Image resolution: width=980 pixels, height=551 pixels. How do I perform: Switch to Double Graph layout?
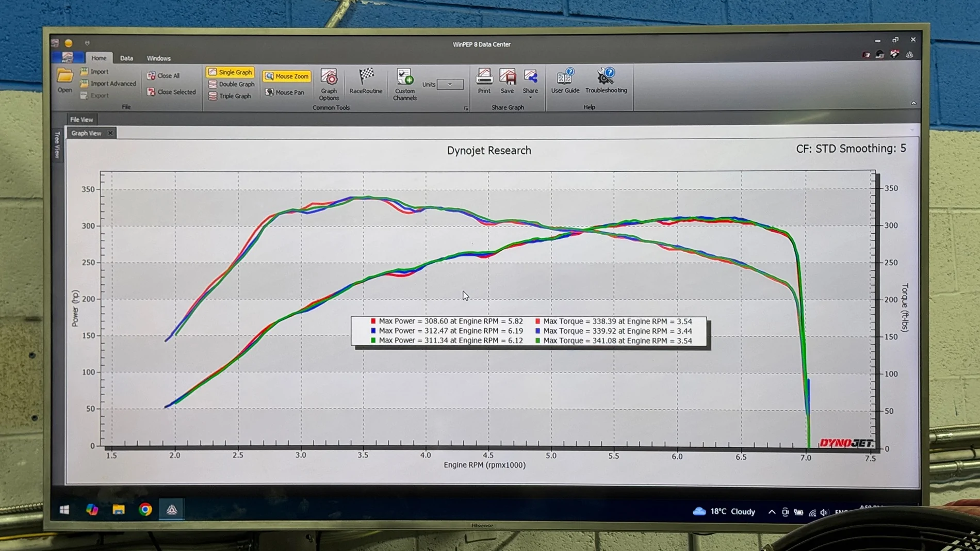click(x=232, y=84)
